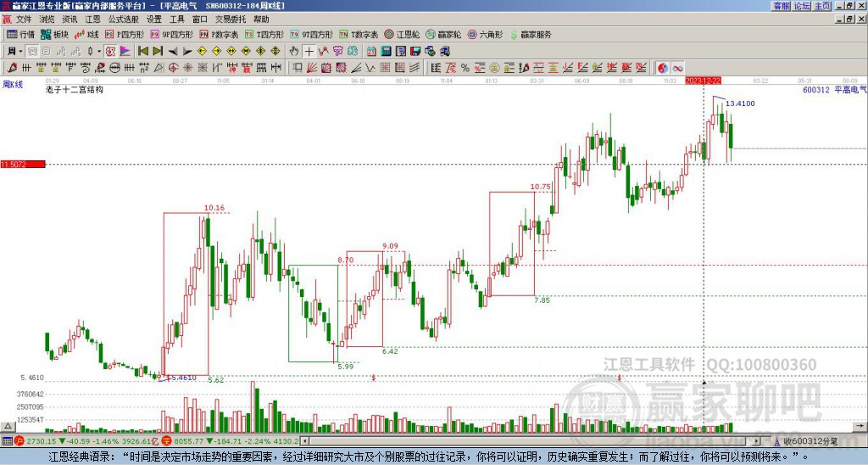The image size is (868, 465).
Task: Select the hand pan tool
Action: (x=294, y=52)
